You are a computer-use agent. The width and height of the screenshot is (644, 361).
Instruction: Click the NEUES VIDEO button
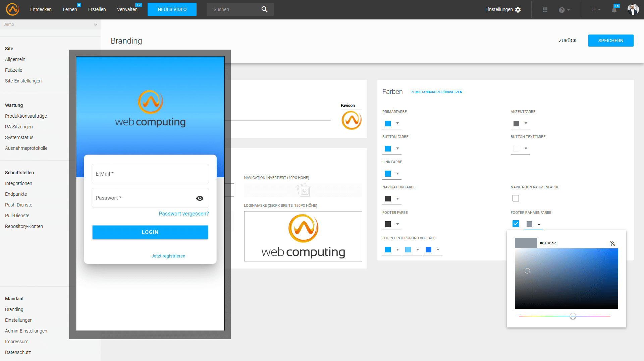172,9
